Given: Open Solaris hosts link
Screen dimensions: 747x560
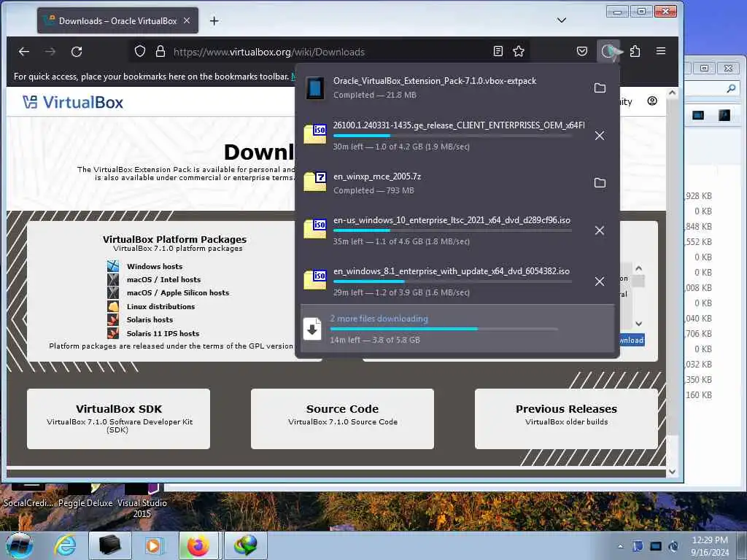Looking at the screenshot, I should pyautogui.click(x=150, y=319).
